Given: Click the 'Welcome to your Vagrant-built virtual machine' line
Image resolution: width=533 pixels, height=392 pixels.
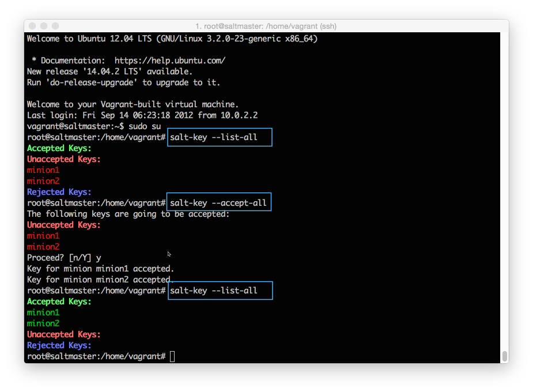Looking at the screenshot, I should tap(133, 104).
